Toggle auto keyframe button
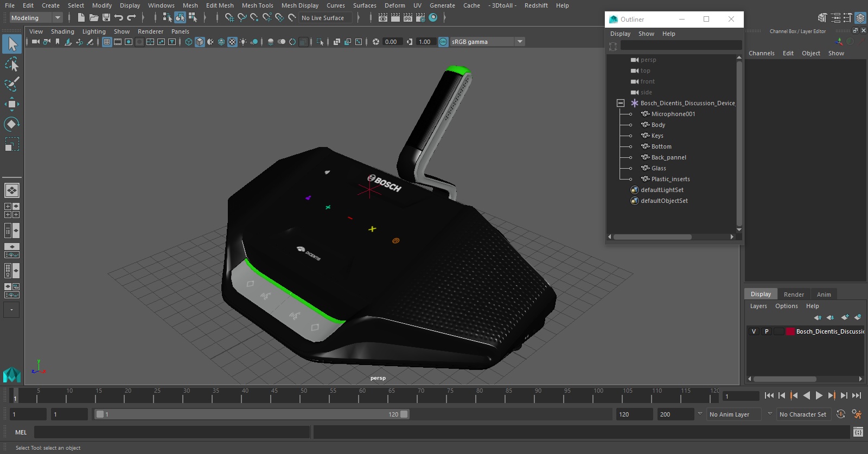 841,414
